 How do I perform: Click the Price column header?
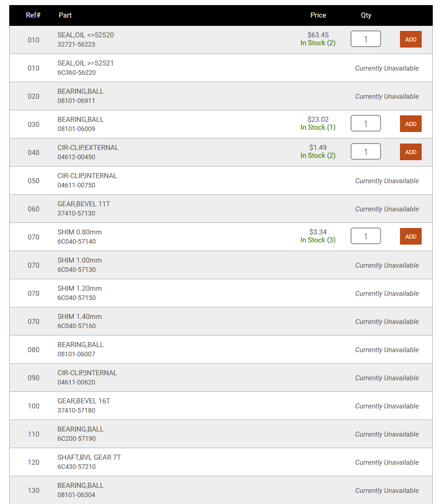pyautogui.click(x=318, y=15)
